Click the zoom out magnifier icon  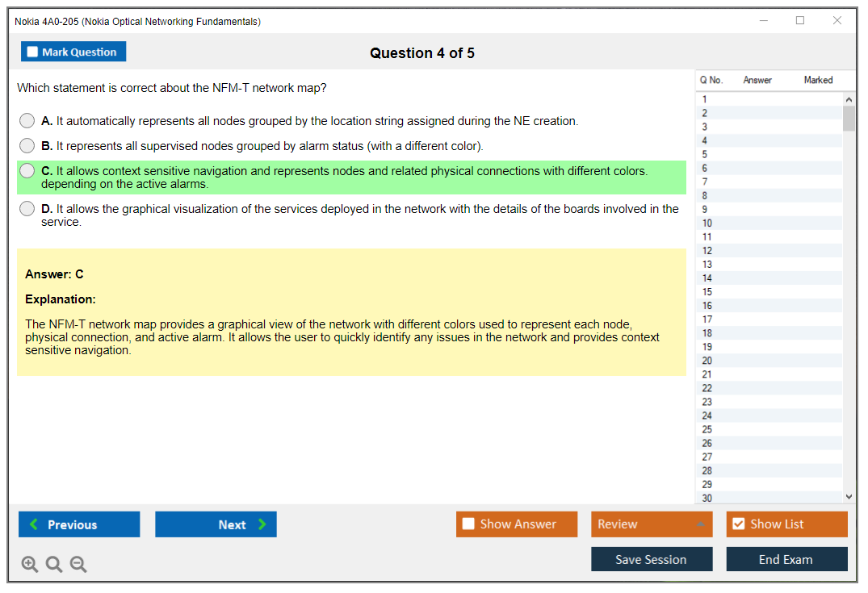click(x=78, y=565)
